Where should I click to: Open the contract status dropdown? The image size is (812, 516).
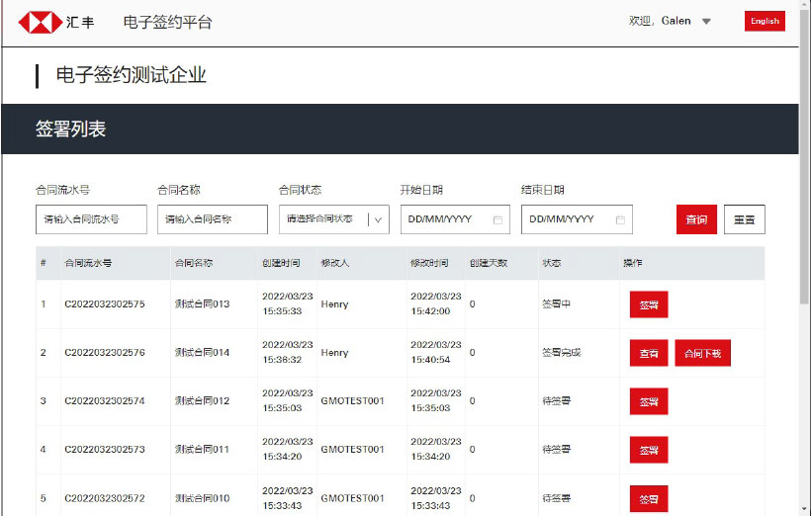coord(333,219)
